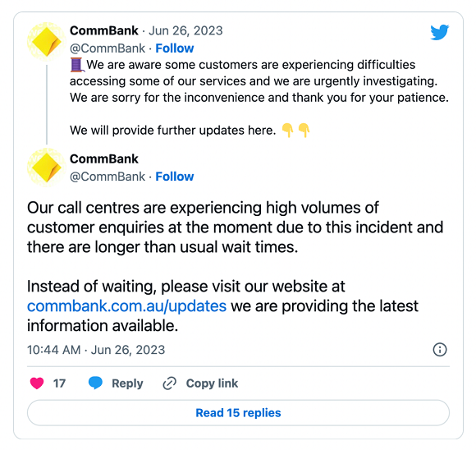
Task: Click the heart like icon
Action: click(37, 383)
